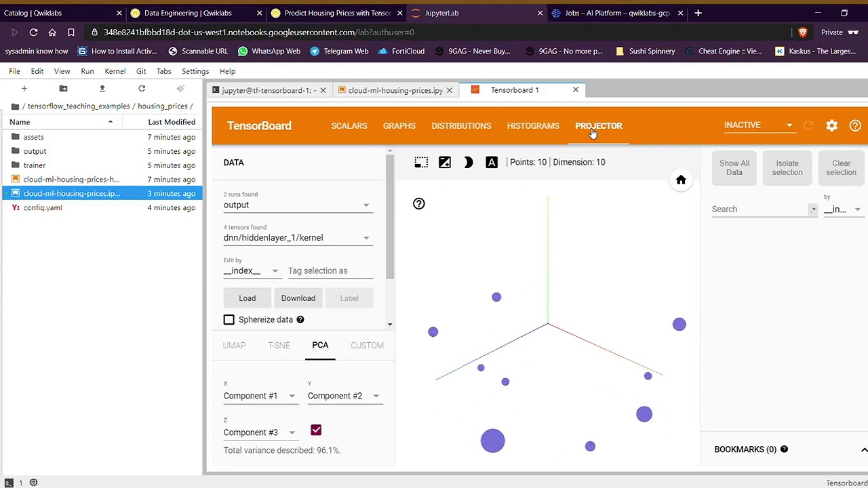Click the status bar settings gear icon
The image size is (868, 488).
[x=33, y=483]
